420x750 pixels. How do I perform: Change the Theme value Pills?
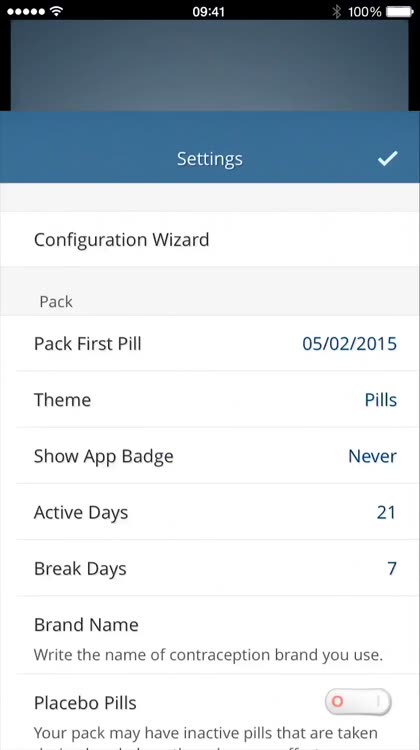pos(381,400)
